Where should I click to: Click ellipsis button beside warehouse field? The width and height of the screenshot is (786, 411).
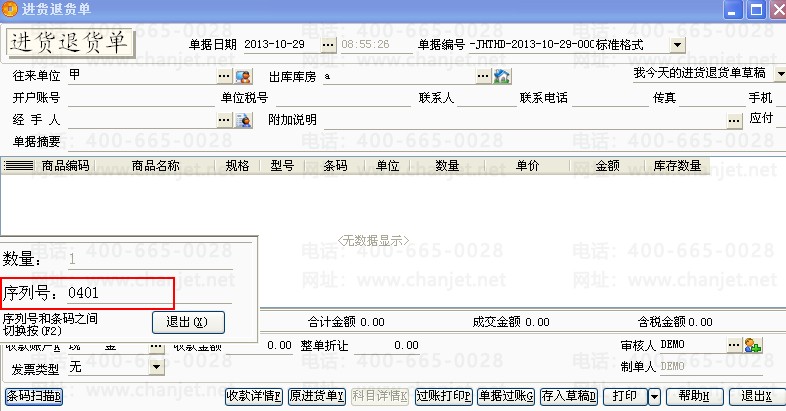point(483,76)
